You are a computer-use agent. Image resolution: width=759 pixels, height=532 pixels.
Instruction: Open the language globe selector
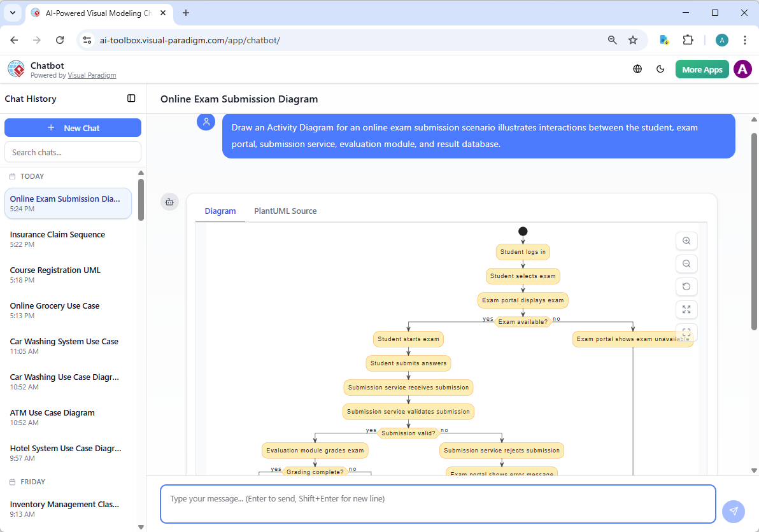[x=637, y=69]
